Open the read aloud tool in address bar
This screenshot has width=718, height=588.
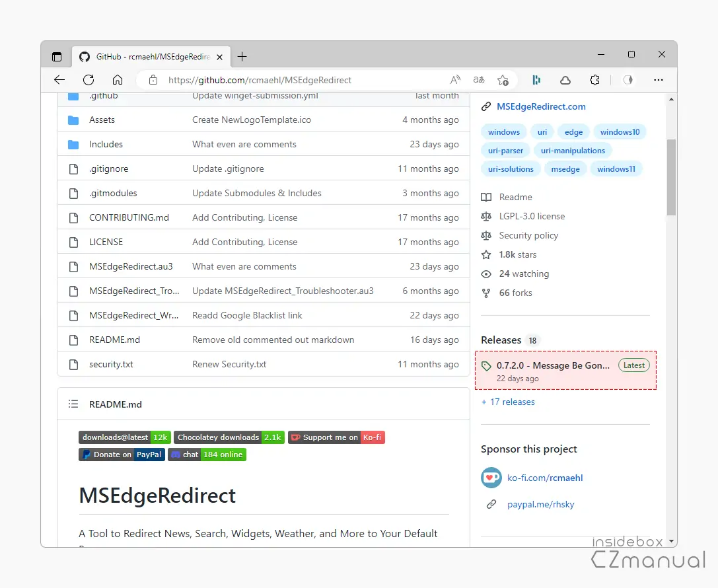(x=455, y=80)
